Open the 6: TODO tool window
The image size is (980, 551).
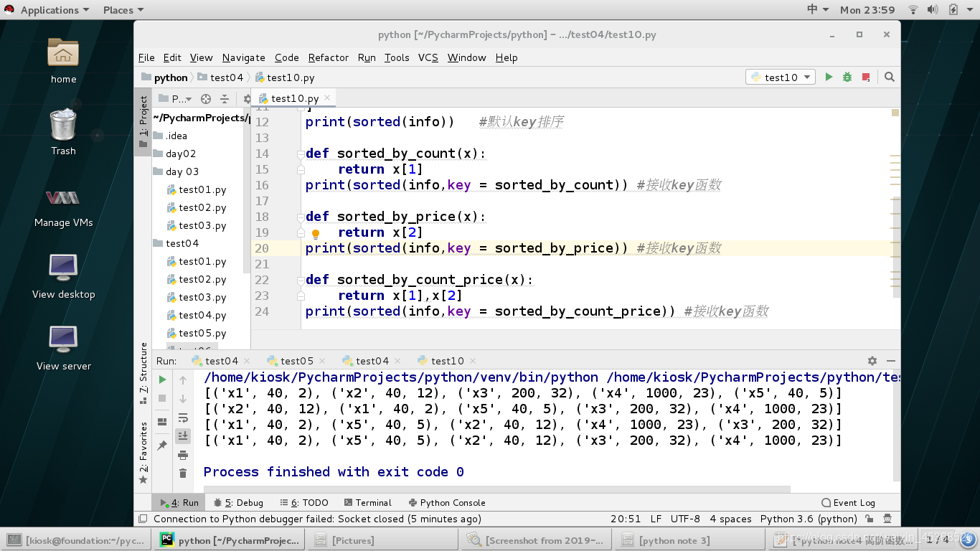point(304,503)
